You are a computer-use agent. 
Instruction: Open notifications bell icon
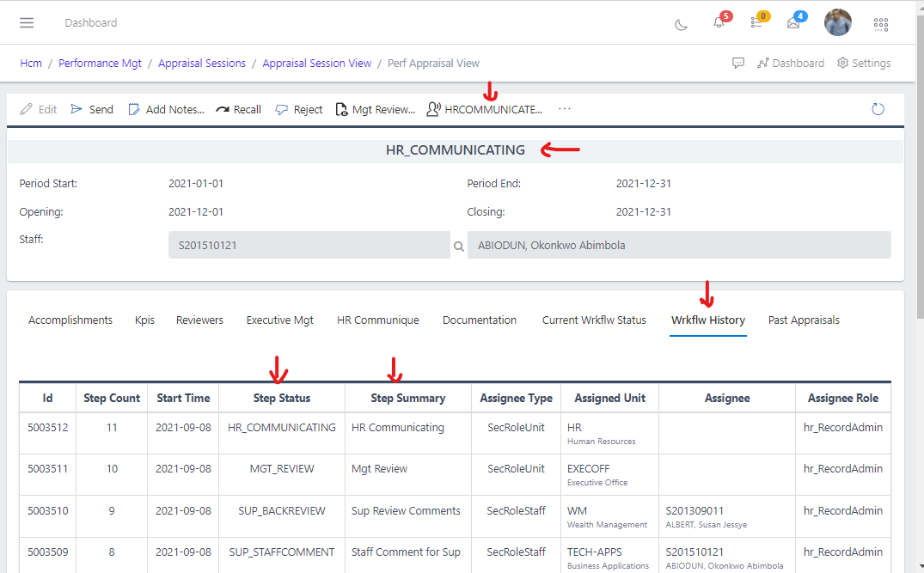tap(719, 23)
